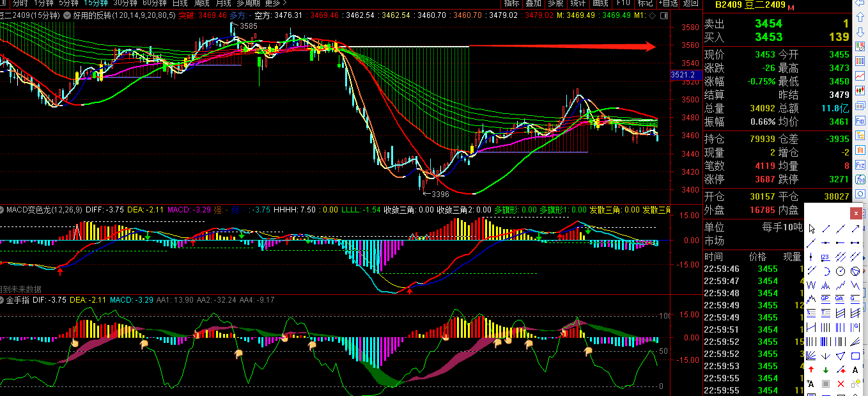Viewport: 868px width, 396px height.
Task: Click the 3585 high price annotation
Action: point(249,26)
